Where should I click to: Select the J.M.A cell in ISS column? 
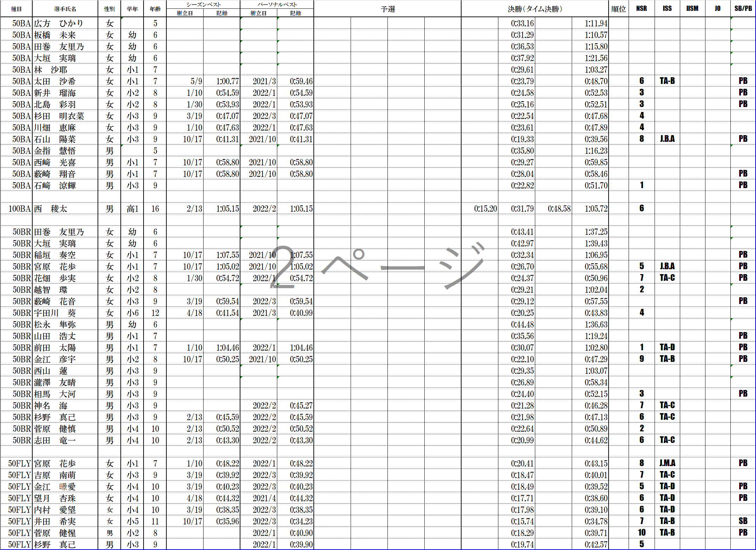point(667,463)
